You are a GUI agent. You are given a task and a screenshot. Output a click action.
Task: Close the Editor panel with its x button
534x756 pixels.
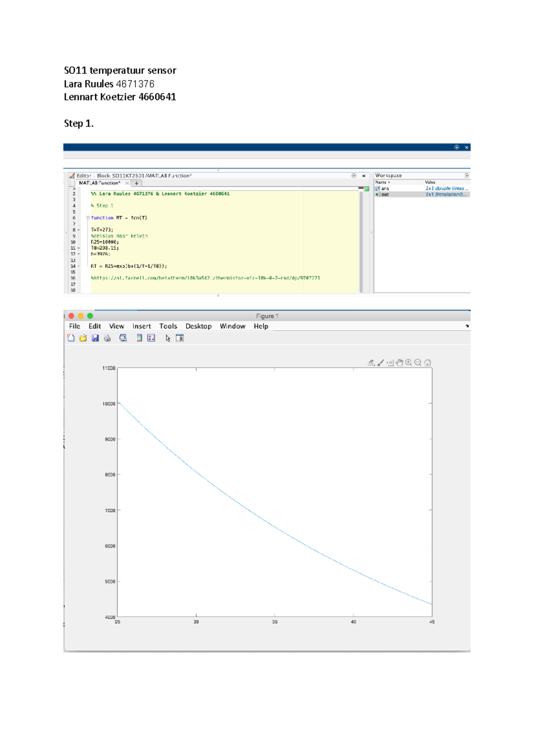pyautogui.click(x=364, y=176)
